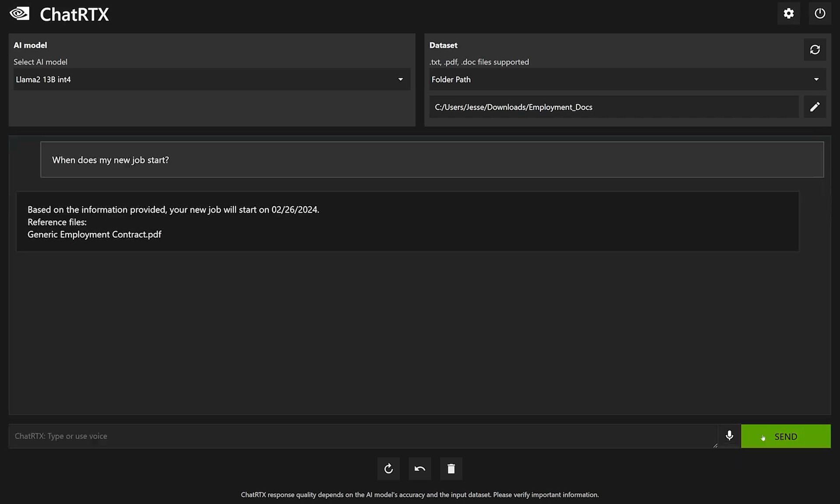Refresh the dataset with the sync icon

pos(815,50)
